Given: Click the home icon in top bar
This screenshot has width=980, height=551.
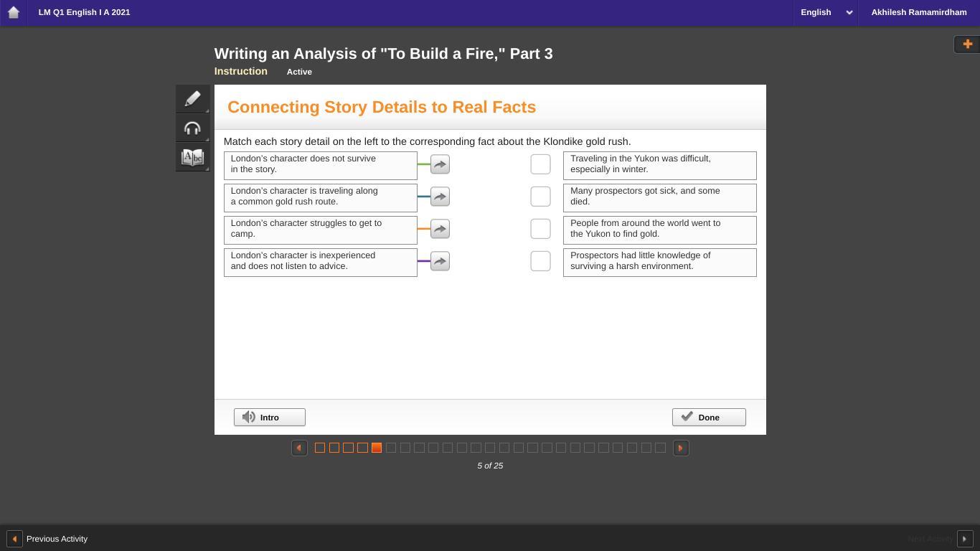Looking at the screenshot, I should click(13, 12).
